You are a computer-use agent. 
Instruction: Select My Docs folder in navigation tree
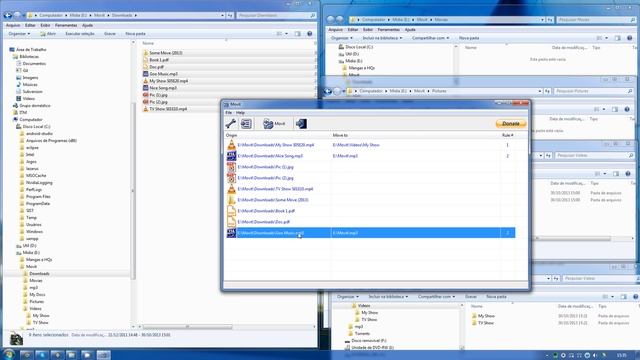[x=37, y=295]
